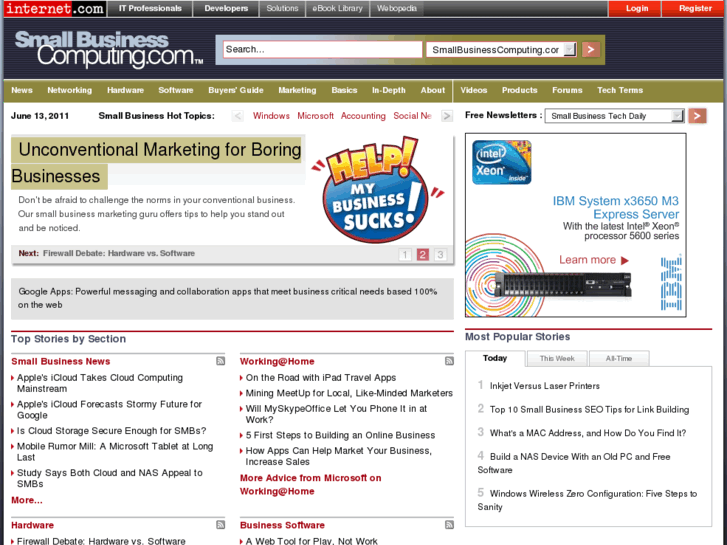The image size is (727, 545).
Task: Open Top 10 Small Business SEO Tips
Action: [x=589, y=410]
